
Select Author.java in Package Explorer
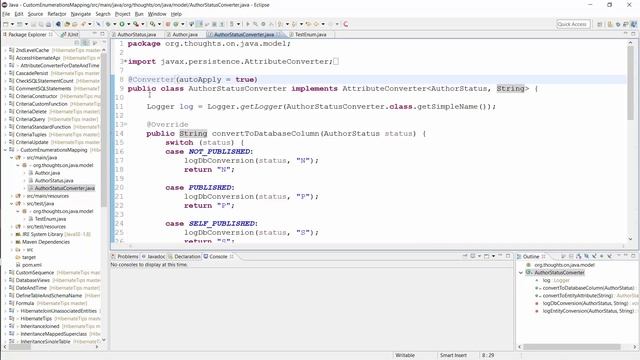click(x=47, y=173)
